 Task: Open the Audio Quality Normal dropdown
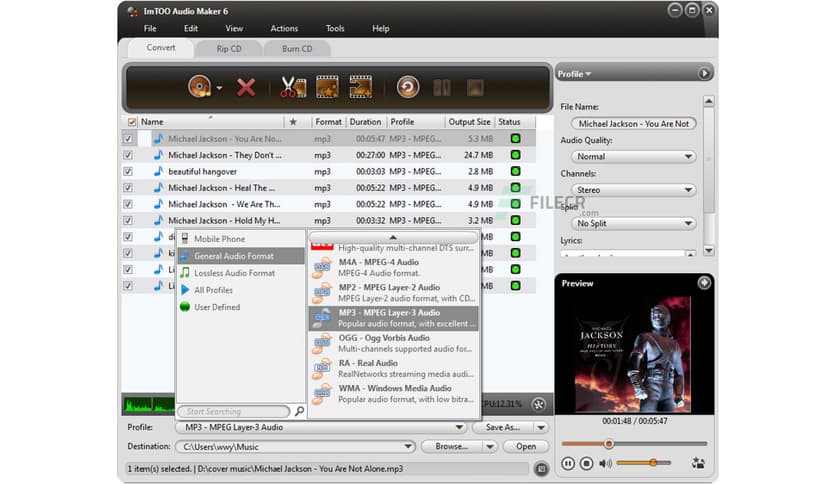633,157
